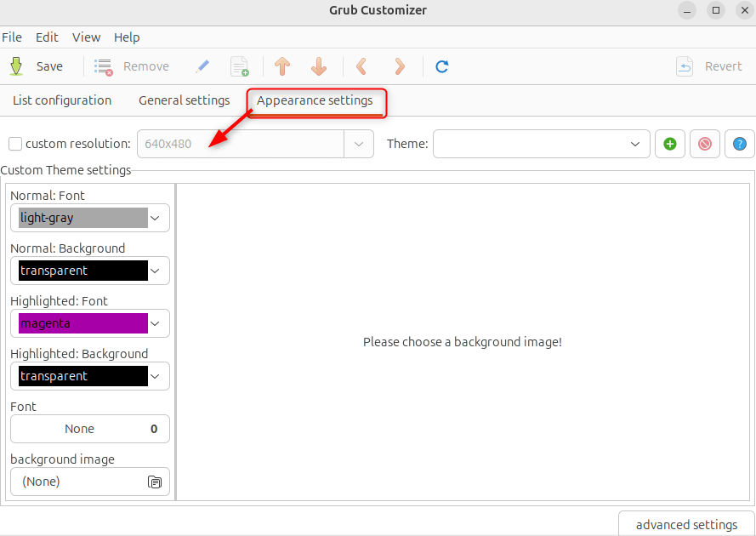Maximize the Grub Customizer window

[716, 10]
